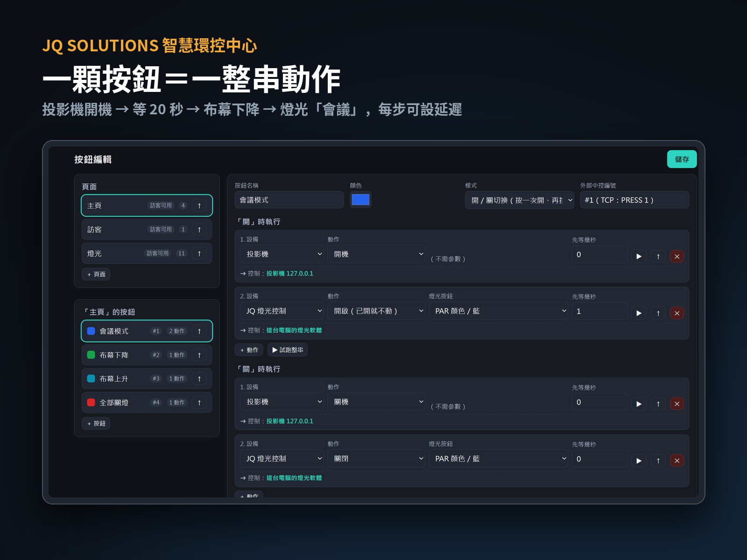Test-run the JQ 燈光控制 關閉 action
The image size is (747, 560).
click(x=639, y=461)
